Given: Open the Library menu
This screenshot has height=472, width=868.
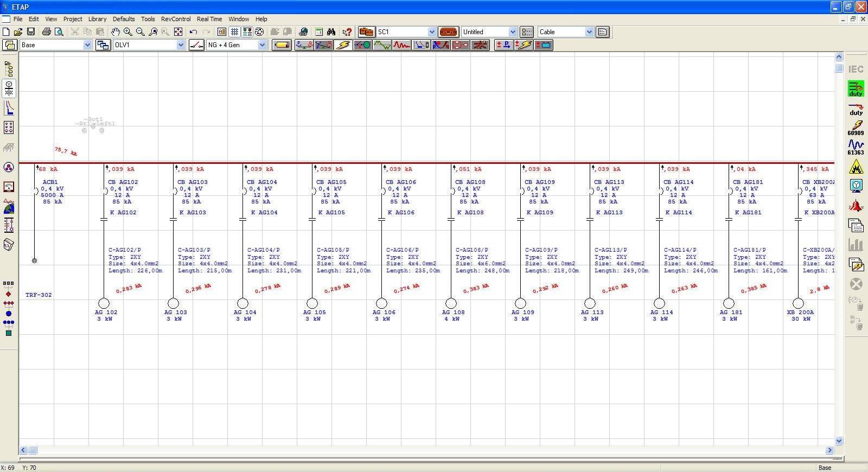Looking at the screenshot, I should click(x=98, y=19).
